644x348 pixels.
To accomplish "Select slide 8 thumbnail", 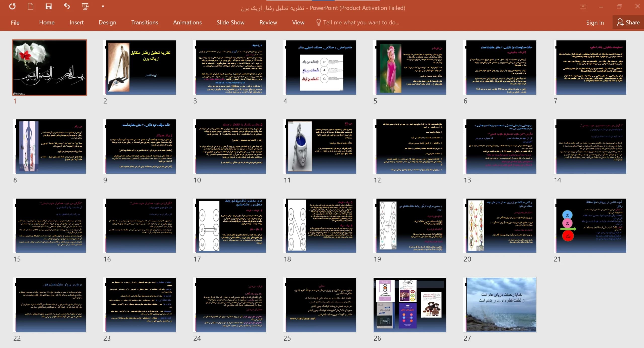I will coord(50,146).
